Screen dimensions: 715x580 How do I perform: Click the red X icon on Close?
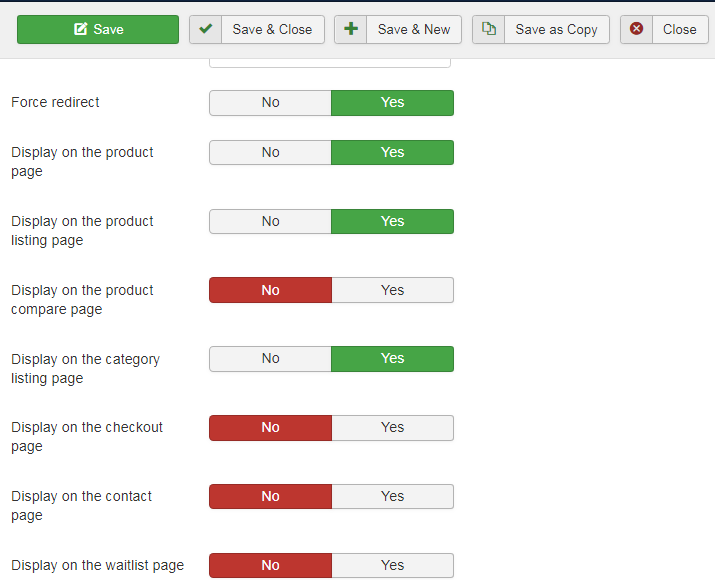tap(636, 29)
